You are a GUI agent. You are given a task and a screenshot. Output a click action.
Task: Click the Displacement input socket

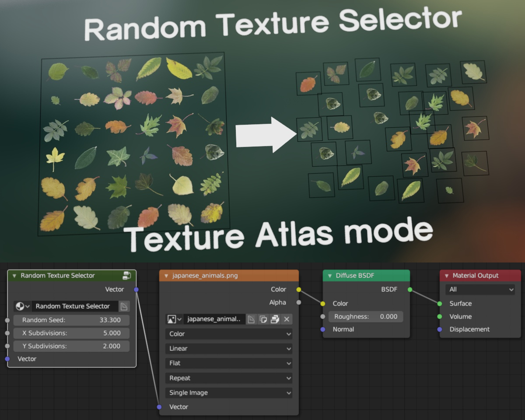coord(440,329)
